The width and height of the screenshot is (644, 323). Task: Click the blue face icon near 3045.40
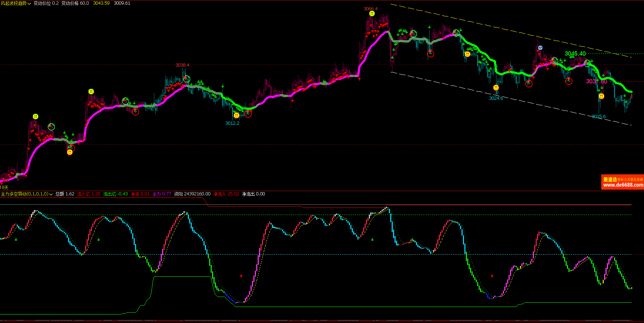pos(540,48)
